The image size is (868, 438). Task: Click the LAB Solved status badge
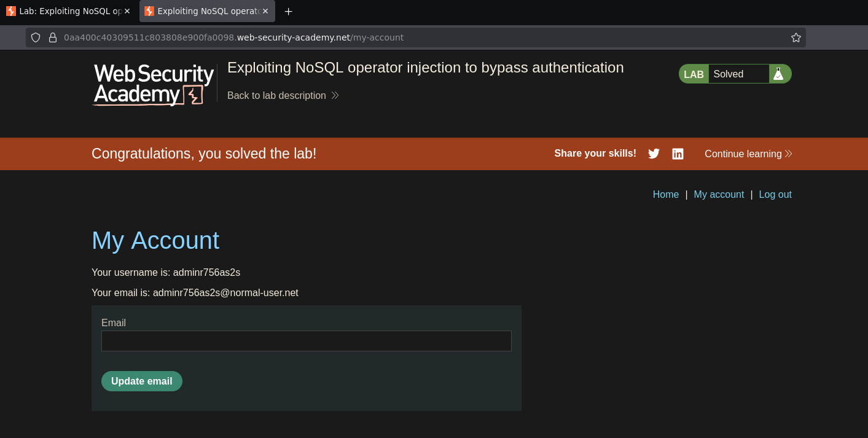coord(735,74)
